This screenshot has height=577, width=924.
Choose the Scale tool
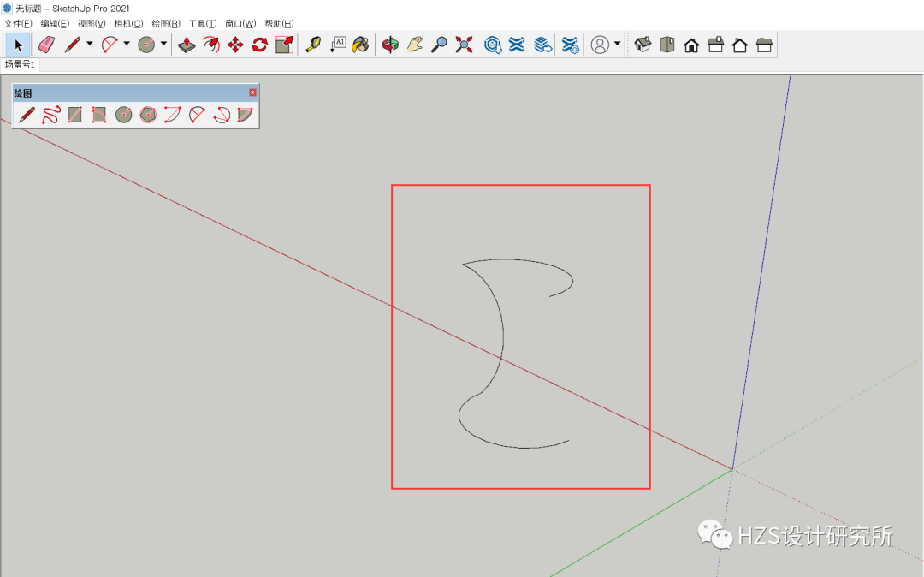pos(286,45)
